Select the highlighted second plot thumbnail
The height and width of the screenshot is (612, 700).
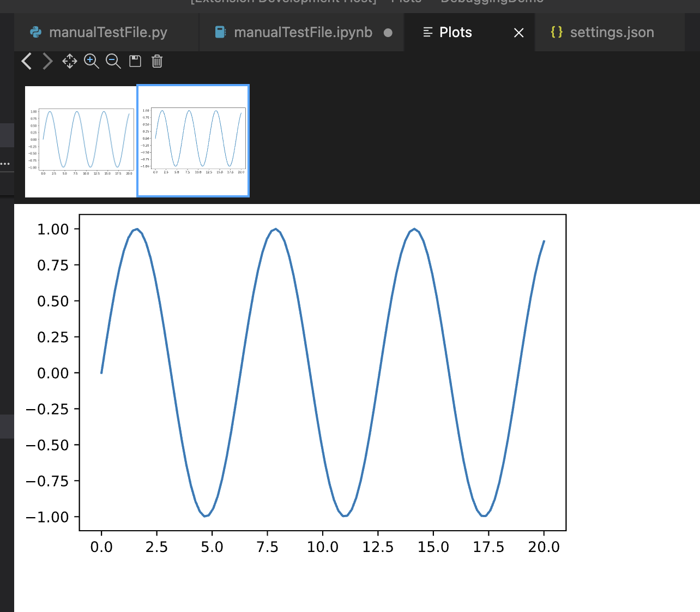192,140
